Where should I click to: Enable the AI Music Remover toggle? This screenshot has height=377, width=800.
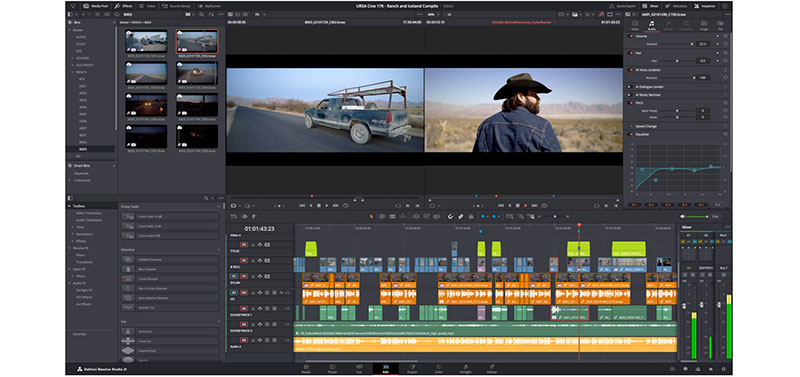point(631,94)
